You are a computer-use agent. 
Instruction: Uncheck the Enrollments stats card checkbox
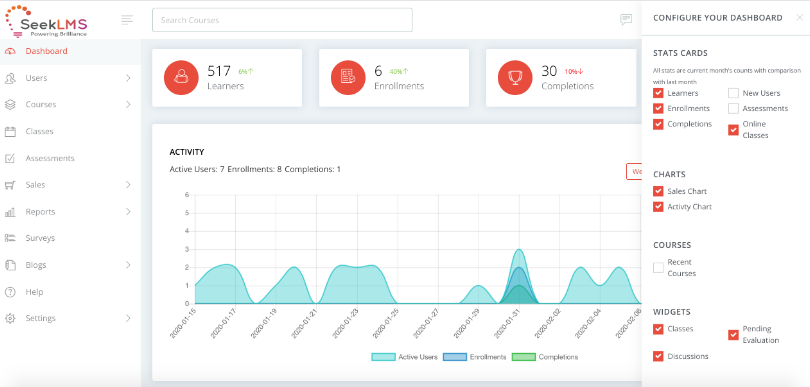point(658,109)
